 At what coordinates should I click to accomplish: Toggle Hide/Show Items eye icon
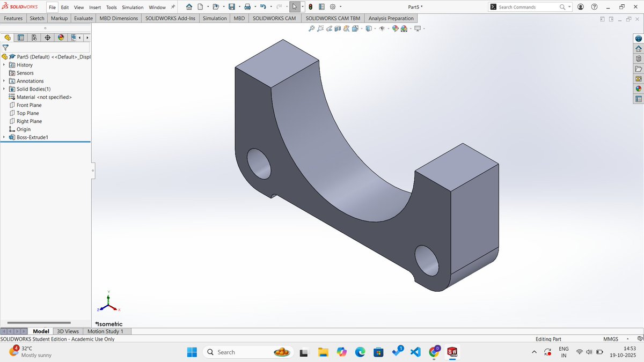[x=382, y=28]
